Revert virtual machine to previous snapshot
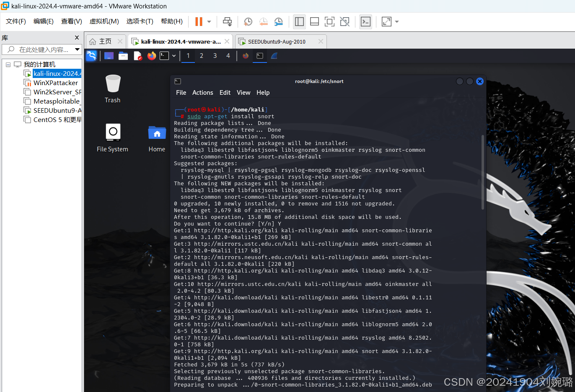 (x=263, y=21)
